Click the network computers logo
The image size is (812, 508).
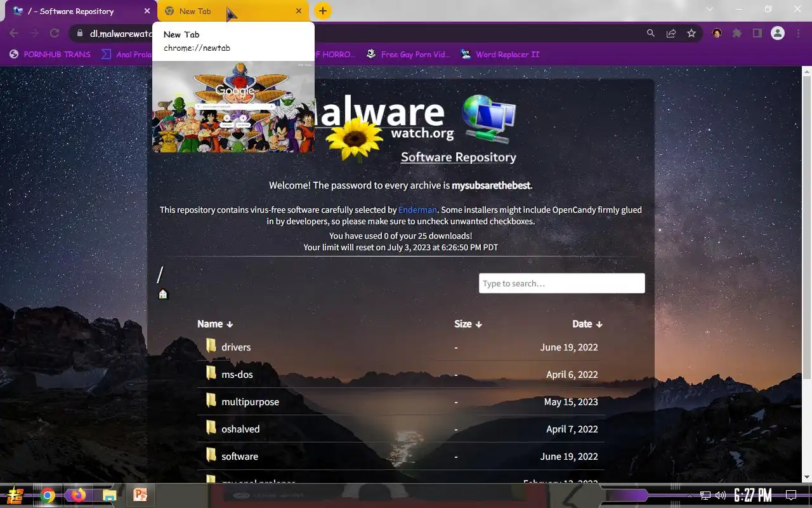click(488, 119)
